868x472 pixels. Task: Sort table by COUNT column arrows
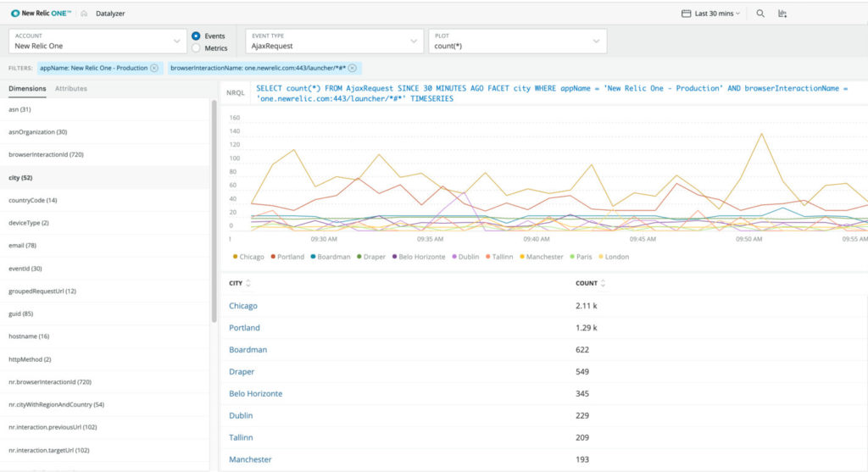[603, 283]
